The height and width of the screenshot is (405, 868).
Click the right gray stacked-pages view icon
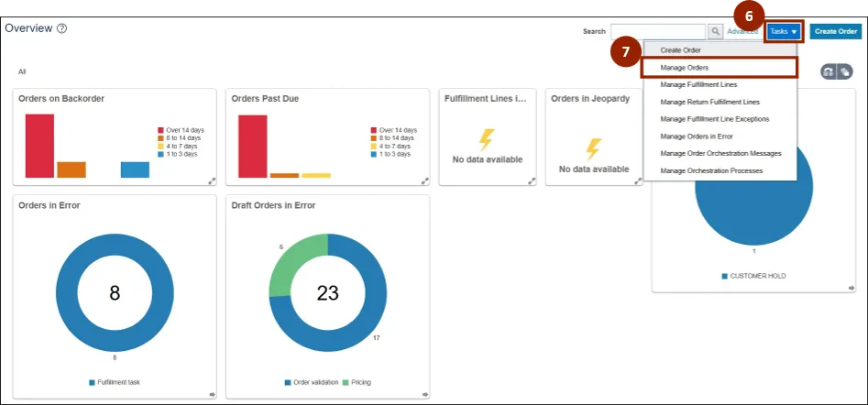tap(845, 71)
